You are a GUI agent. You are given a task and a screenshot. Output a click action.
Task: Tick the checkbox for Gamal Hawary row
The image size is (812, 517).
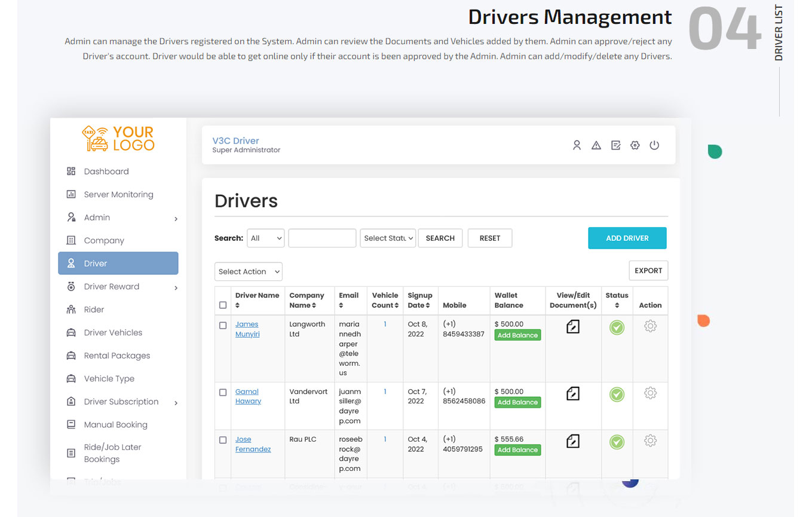coord(223,393)
